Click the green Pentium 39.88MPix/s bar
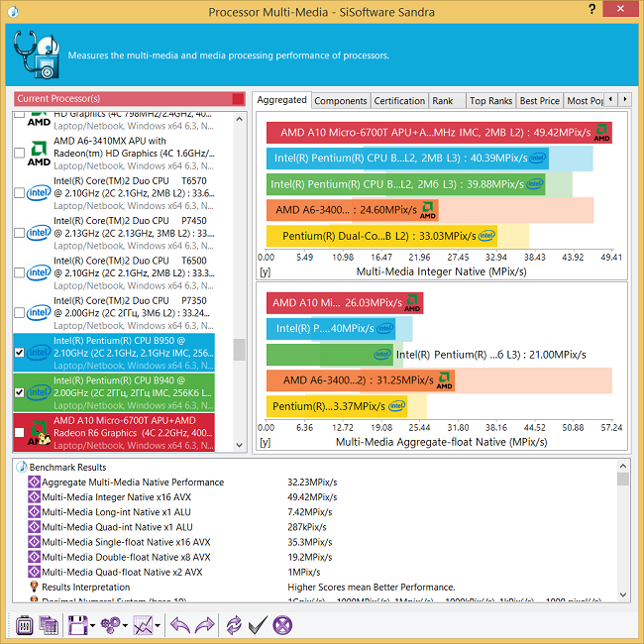644x644 pixels. coord(406,184)
